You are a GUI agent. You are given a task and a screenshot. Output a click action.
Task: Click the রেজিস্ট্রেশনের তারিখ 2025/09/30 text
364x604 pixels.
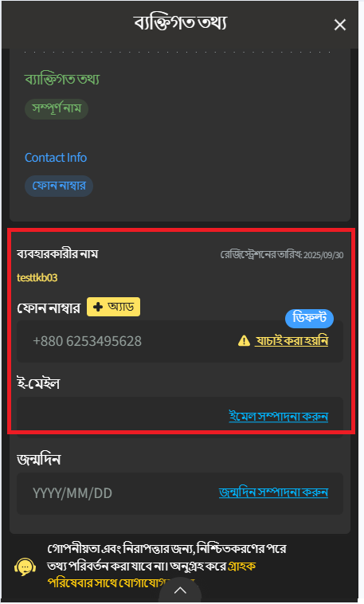tap(282, 255)
